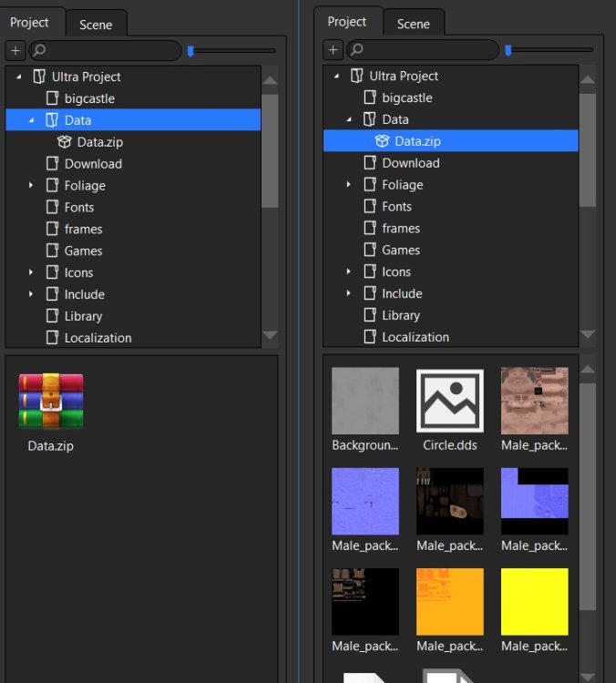Image resolution: width=616 pixels, height=683 pixels.
Task: Click the left tree scrollbar down arrow
Action: (x=270, y=336)
